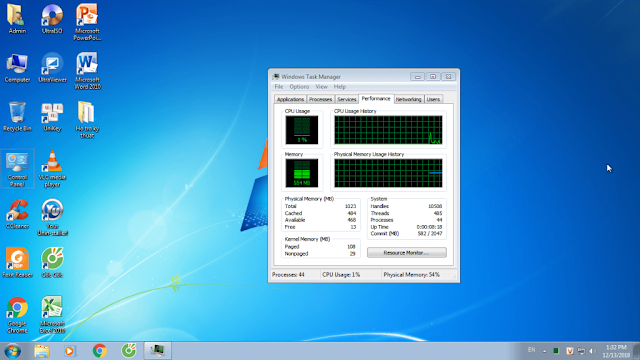Click the CPU Usage gauge
This screenshot has height=360, width=640.
302,130
